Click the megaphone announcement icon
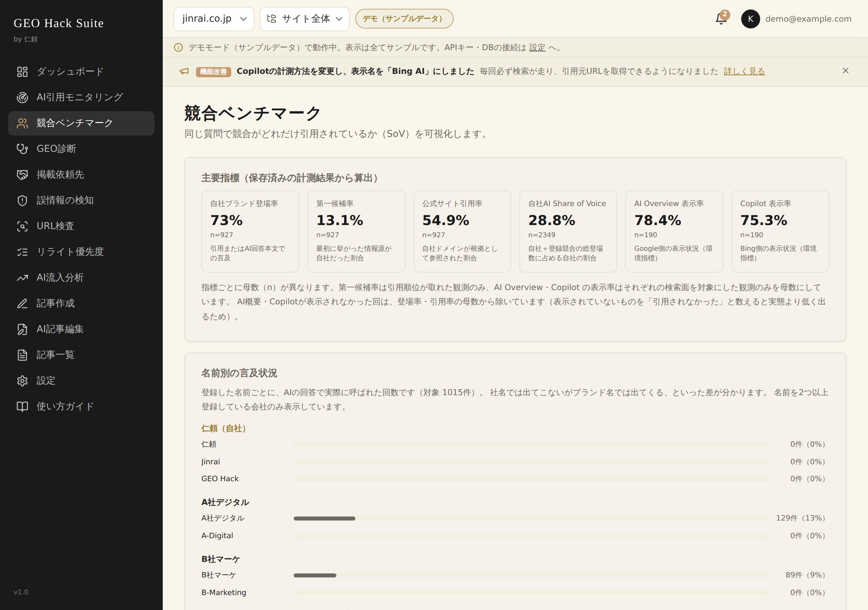Viewport: 868px width, 610px height. 184,71
